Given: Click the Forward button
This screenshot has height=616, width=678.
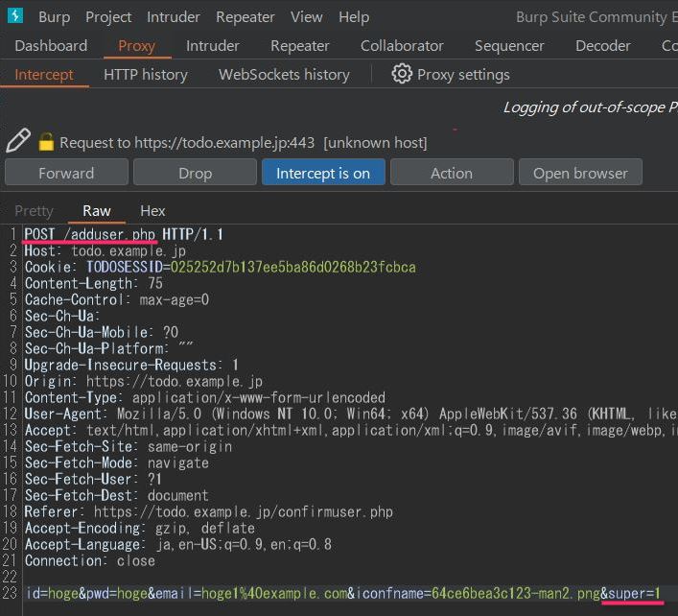Looking at the screenshot, I should pyautogui.click(x=66, y=173).
